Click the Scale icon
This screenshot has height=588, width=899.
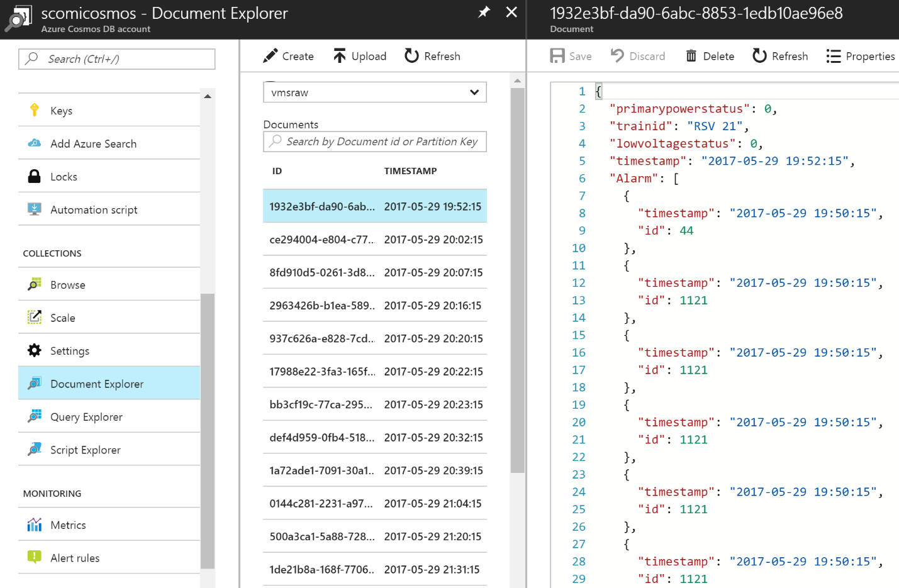point(35,318)
